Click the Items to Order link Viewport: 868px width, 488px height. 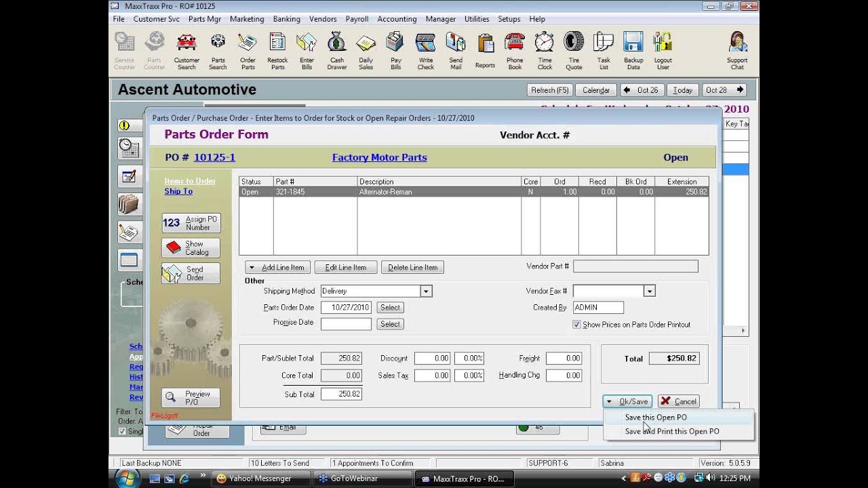[190, 181]
